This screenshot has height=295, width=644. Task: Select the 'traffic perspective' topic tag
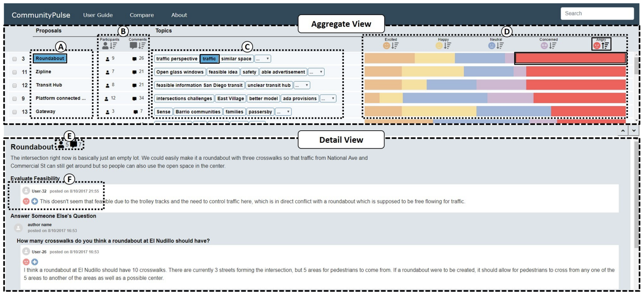tap(177, 59)
